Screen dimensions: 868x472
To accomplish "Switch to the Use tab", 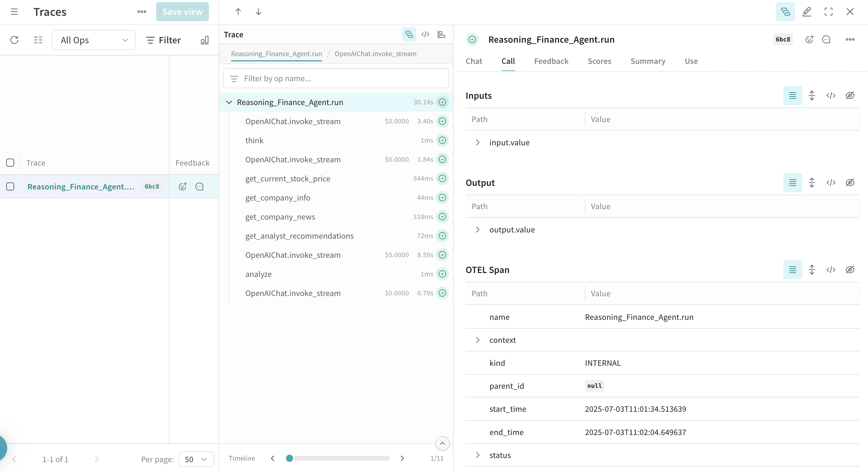I will click(x=691, y=61).
